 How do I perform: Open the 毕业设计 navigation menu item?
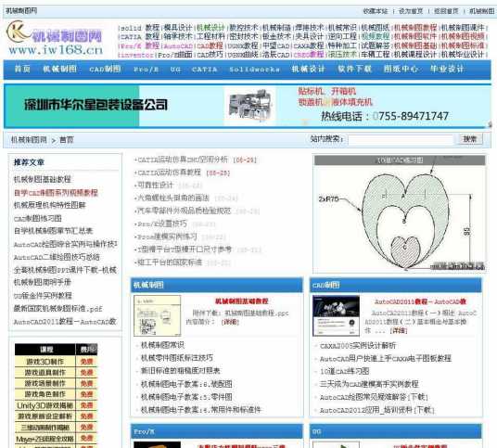point(447,69)
